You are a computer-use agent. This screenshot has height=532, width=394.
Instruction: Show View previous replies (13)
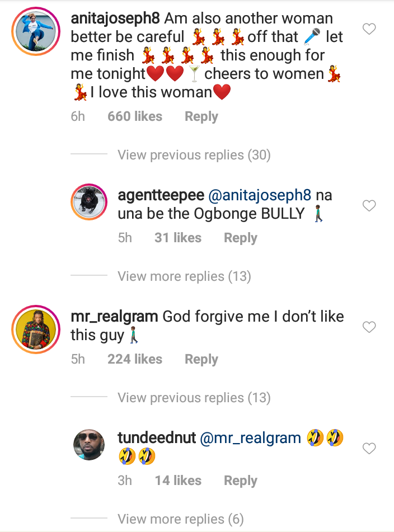[194, 398]
